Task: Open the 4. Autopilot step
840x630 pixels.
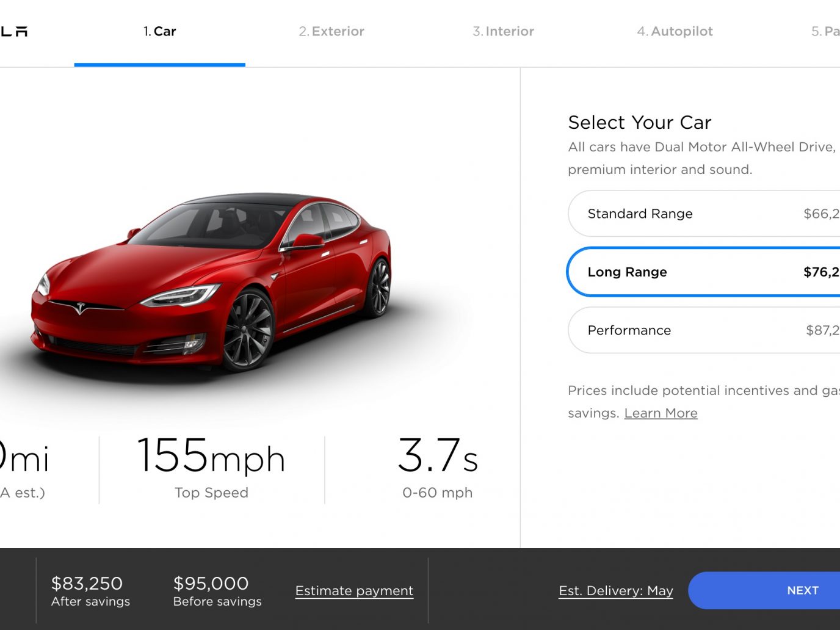Action: coord(675,31)
